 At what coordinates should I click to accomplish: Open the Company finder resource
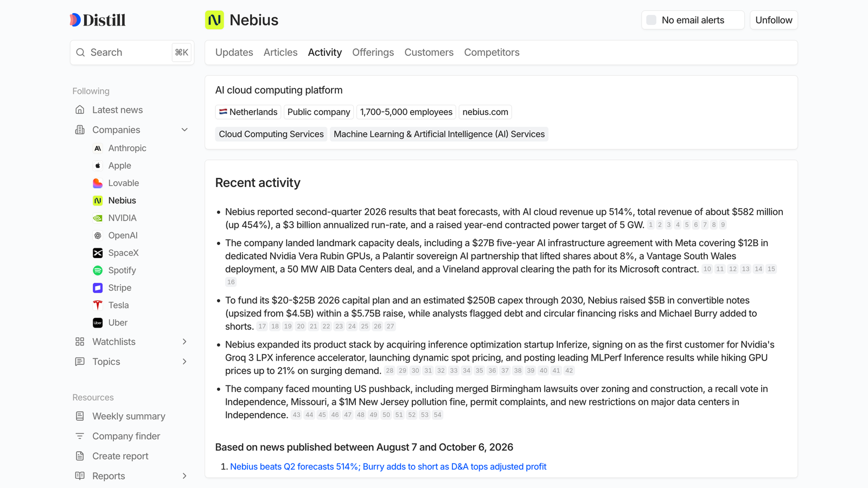click(126, 436)
